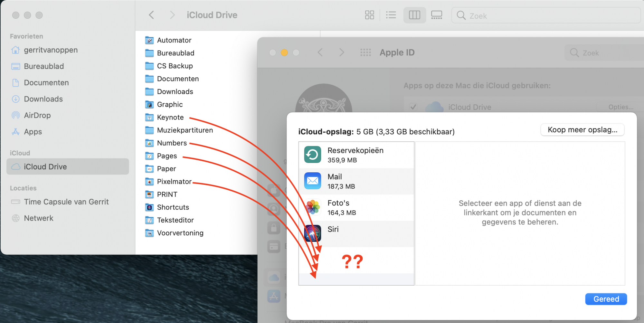
Task: Select Mail in storage list
Action: [x=356, y=181]
